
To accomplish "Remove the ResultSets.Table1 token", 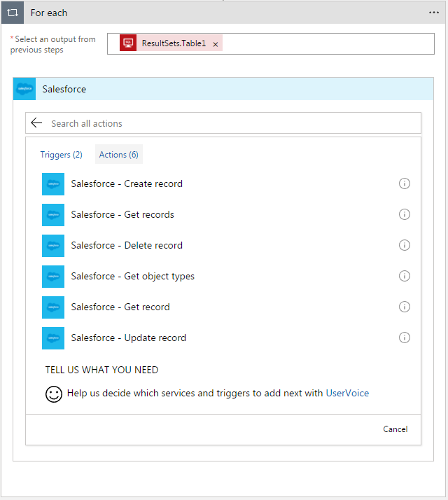I will pyautogui.click(x=216, y=44).
